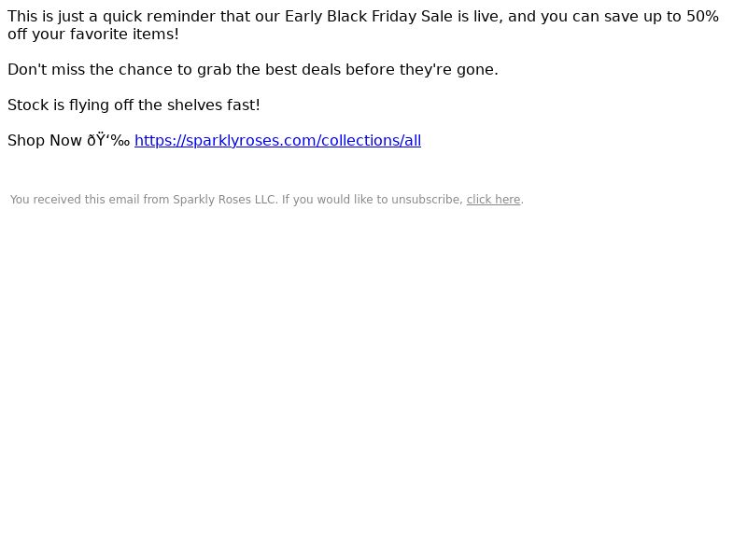
Task: Click the 'You received this email' footer text
Action: 76,200
